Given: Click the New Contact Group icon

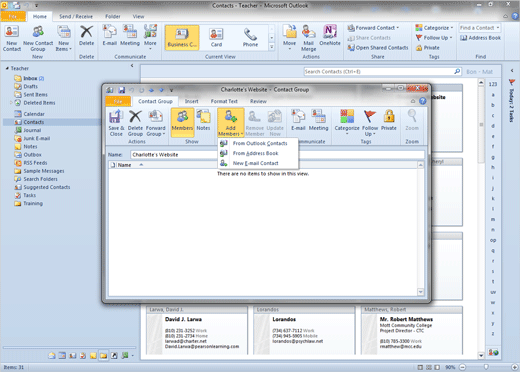Looking at the screenshot, I should pyautogui.click(x=38, y=38).
